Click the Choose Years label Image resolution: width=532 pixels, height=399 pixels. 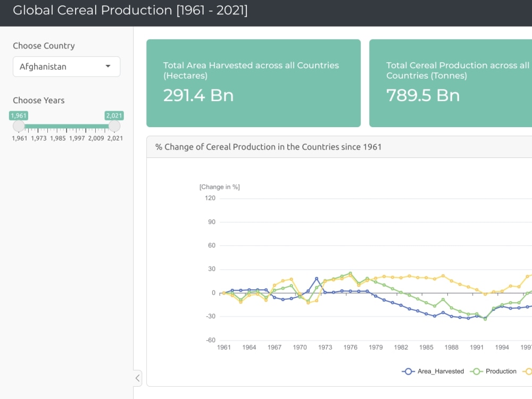pyautogui.click(x=39, y=101)
